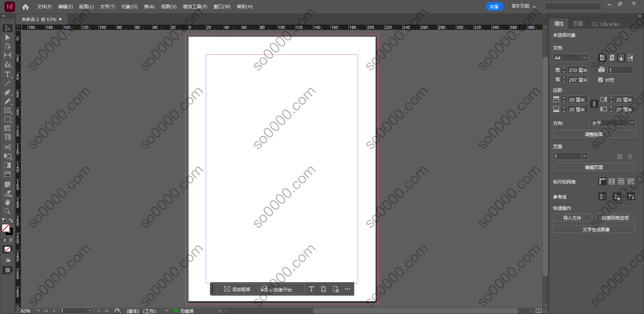644x314 pixels.
Task: Activate the Hand tool
Action: [x=7, y=202]
